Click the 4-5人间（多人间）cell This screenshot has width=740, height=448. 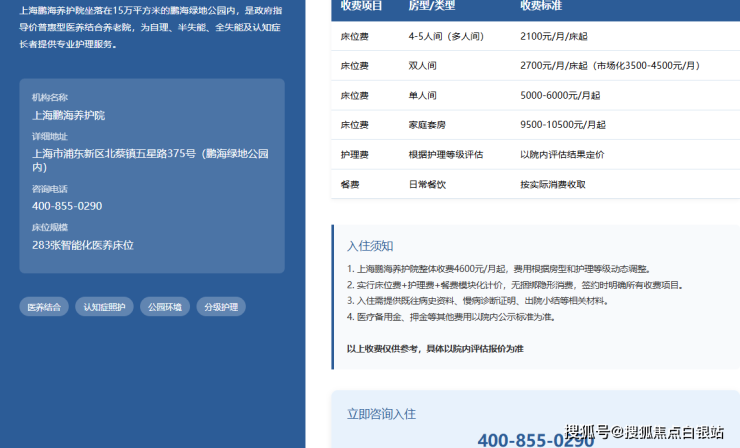[x=446, y=36]
